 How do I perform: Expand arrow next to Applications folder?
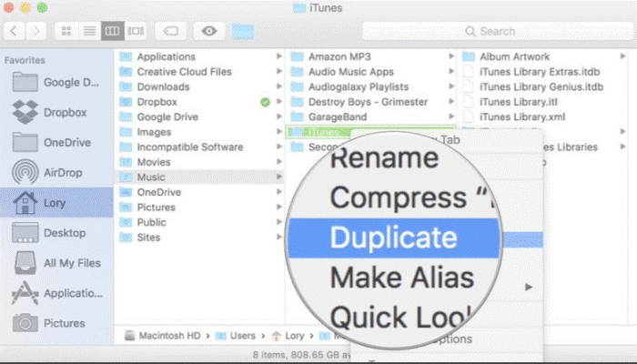(279, 56)
